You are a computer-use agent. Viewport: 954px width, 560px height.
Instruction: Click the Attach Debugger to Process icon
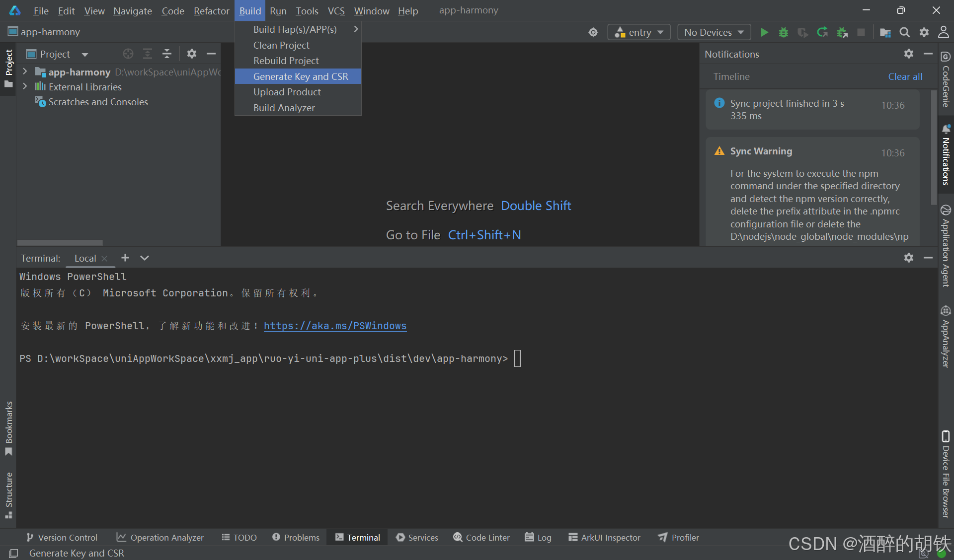[842, 33]
